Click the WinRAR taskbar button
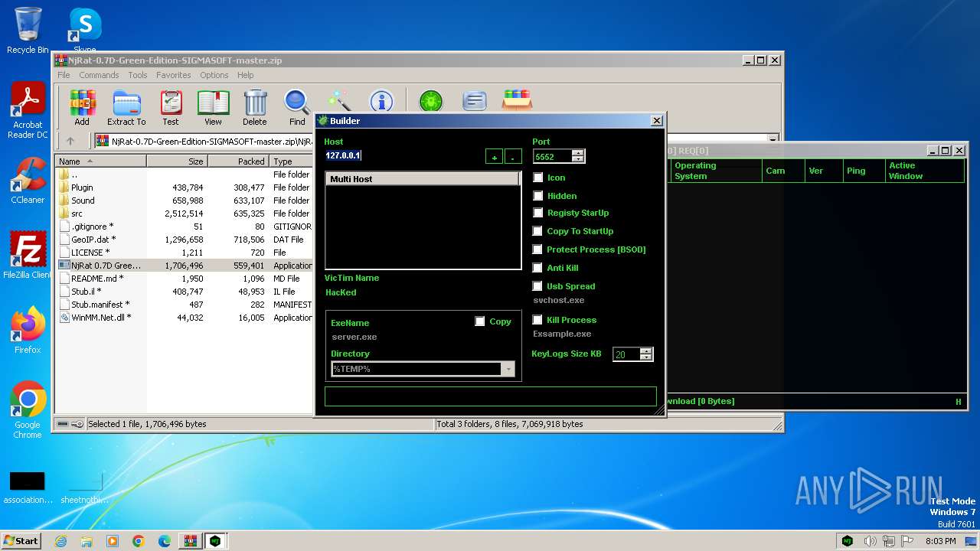 pos(190,541)
